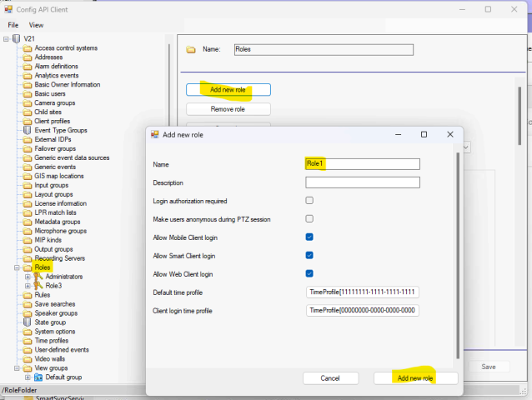This screenshot has width=532, height=400.
Task: Open the File menu
Action: [13, 25]
